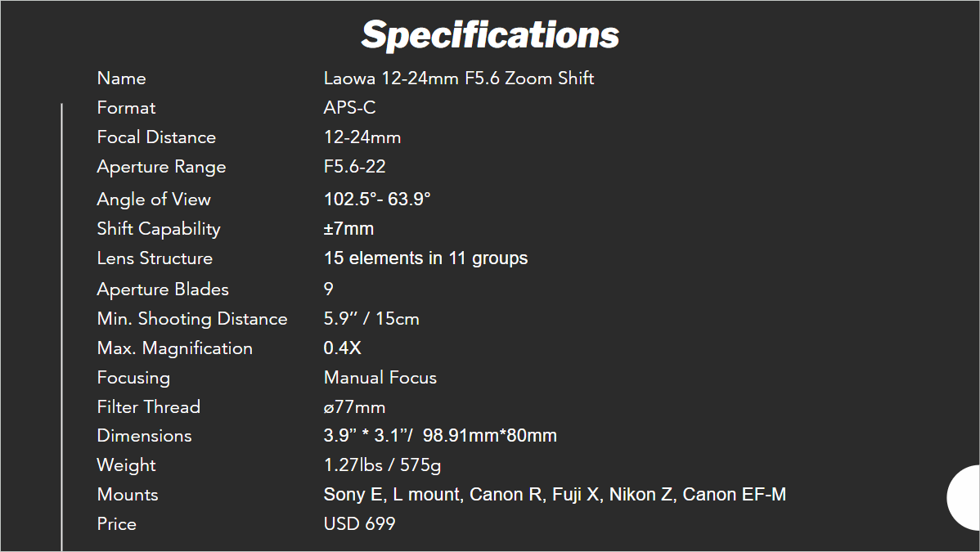This screenshot has width=980, height=552.
Task: Click the Aperture Blades label
Action: (163, 289)
